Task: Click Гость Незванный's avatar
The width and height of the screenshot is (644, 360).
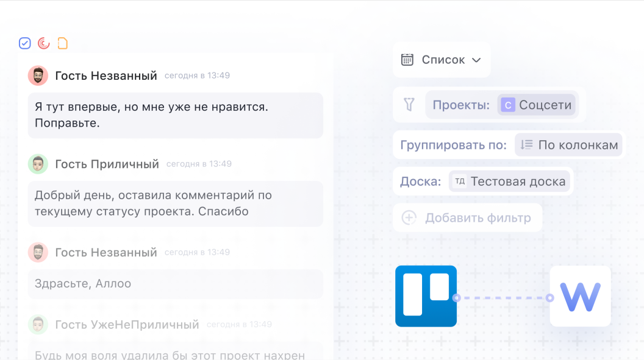Action: coord(38,75)
